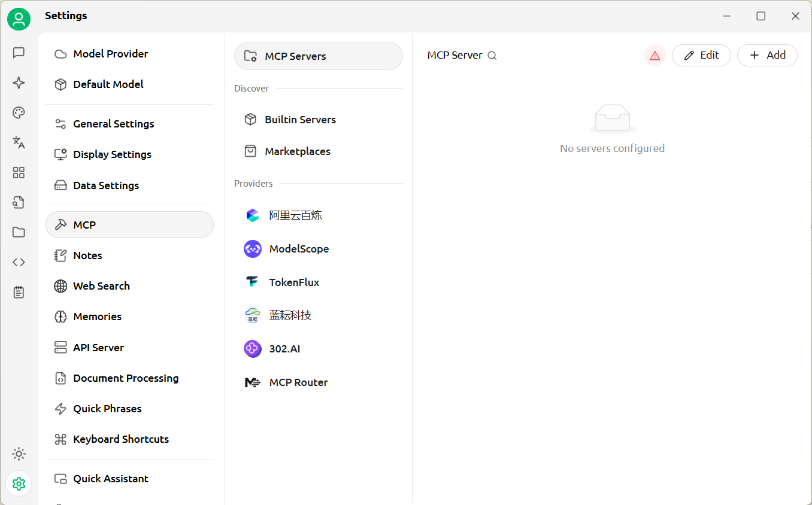Image resolution: width=812 pixels, height=505 pixels.
Task: Click the red warning triangle icon
Action: [x=655, y=56]
